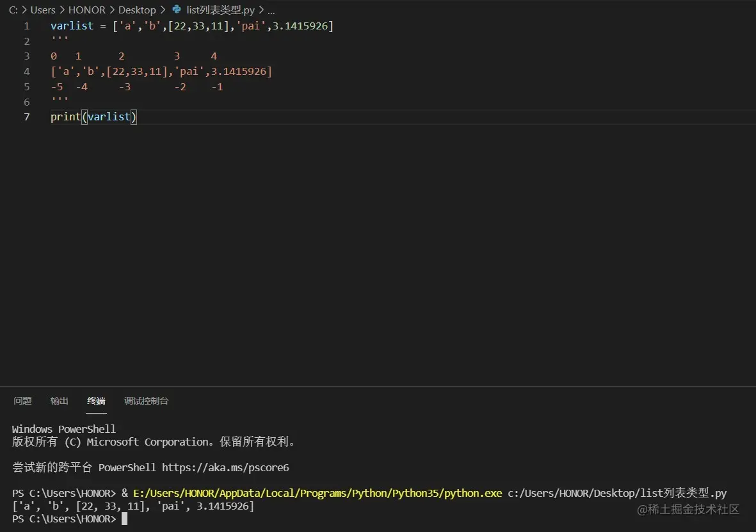
Task: Open the 调试控制台 panel tab
Action: click(146, 401)
